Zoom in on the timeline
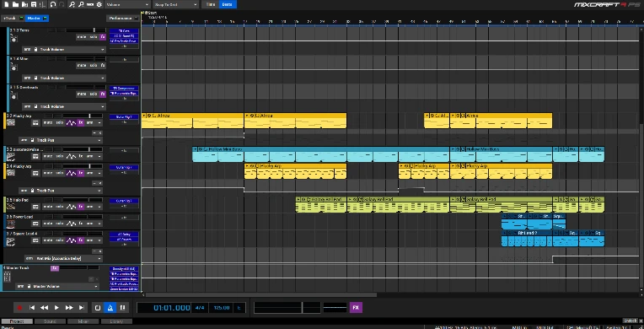 tap(72, 4)
